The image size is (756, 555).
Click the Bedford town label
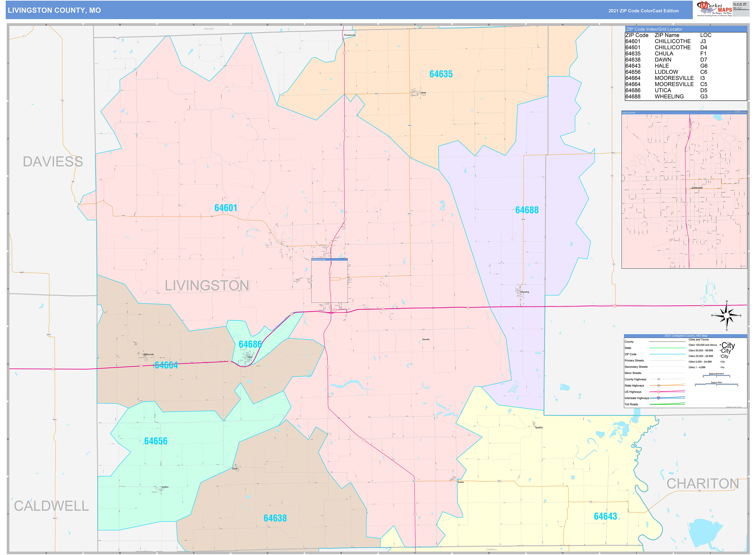(539, 428)
